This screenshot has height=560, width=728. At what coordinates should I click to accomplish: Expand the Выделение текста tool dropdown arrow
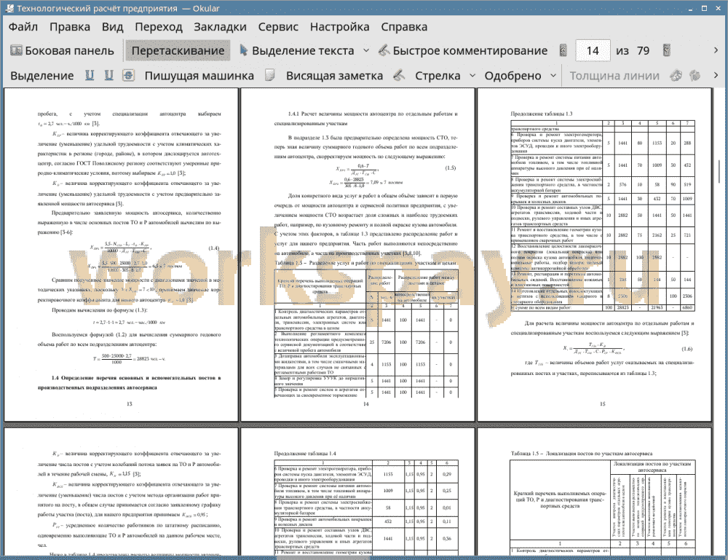pos(366,51)
